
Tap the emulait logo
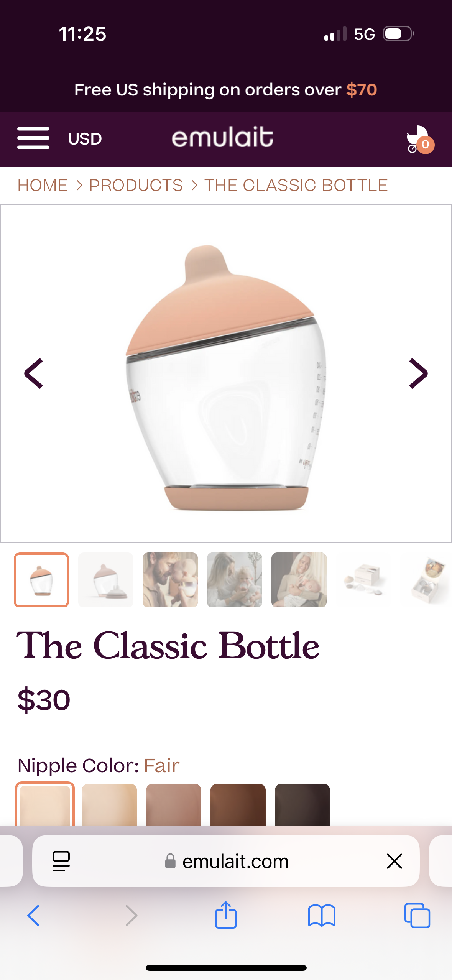(x=223, y=137)
